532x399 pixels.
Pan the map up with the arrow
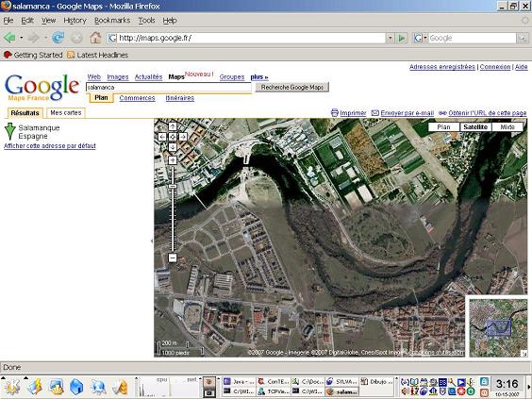tap(173, 126)
